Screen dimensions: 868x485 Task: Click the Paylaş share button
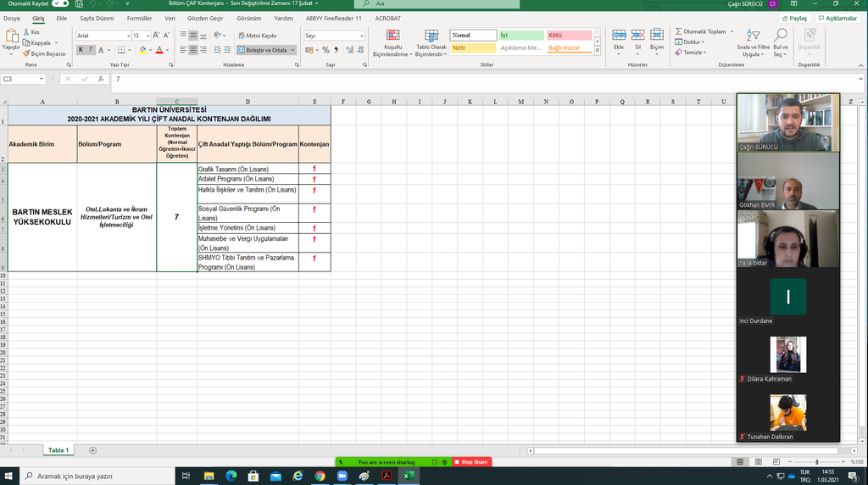coord(796,18)
